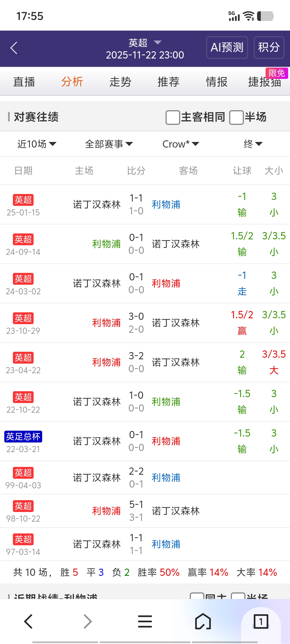
Task: Switch to the 走势 tab
Action: 120,82
